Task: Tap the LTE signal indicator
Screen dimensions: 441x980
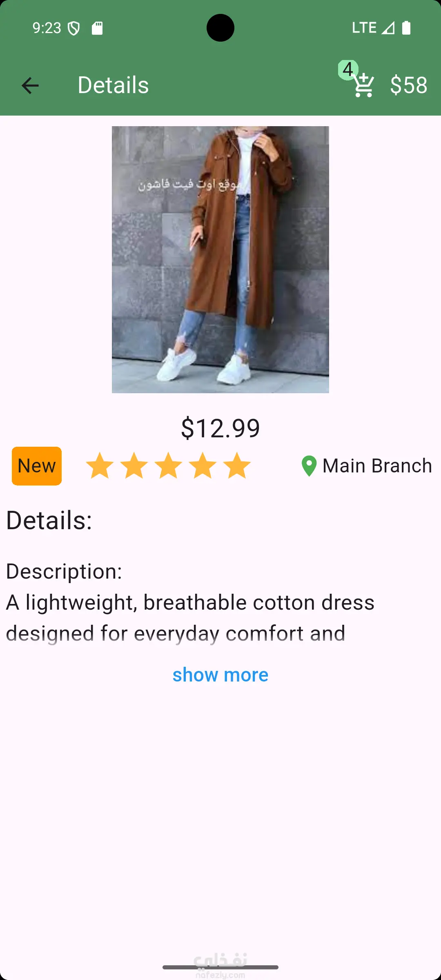Action: 364,28
